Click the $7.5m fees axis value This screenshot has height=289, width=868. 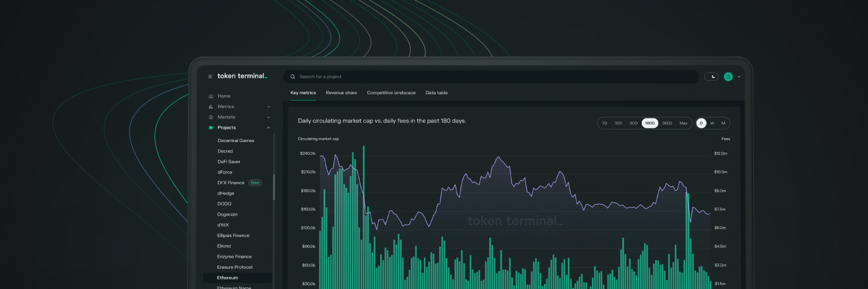tap(720, 209)
